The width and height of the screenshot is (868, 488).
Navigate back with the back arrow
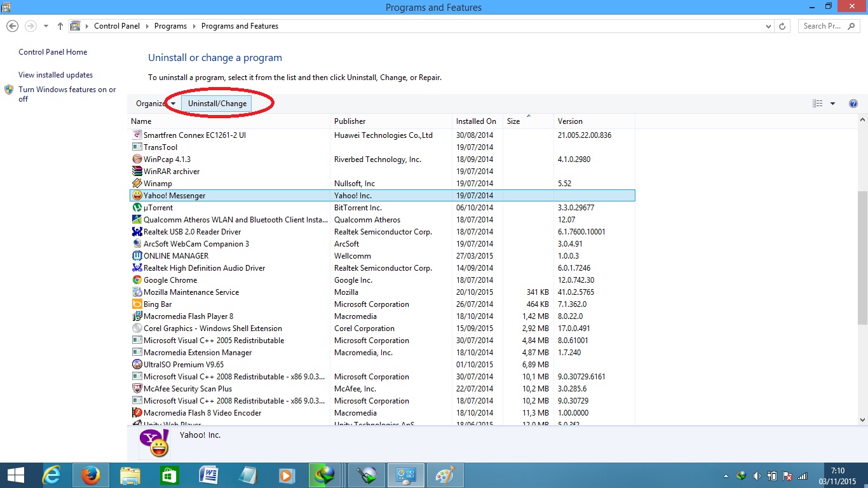pos(12,26)
